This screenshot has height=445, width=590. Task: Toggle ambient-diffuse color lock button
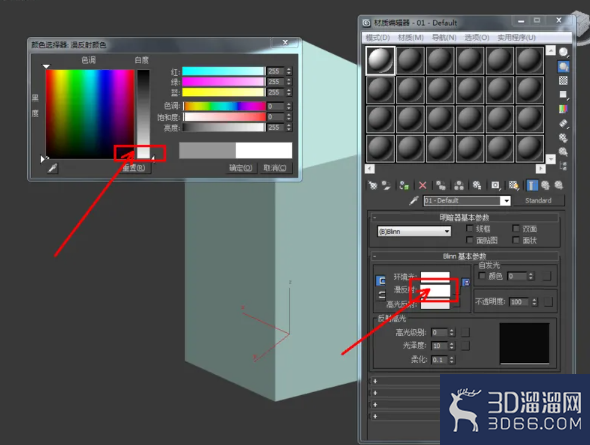381,281
